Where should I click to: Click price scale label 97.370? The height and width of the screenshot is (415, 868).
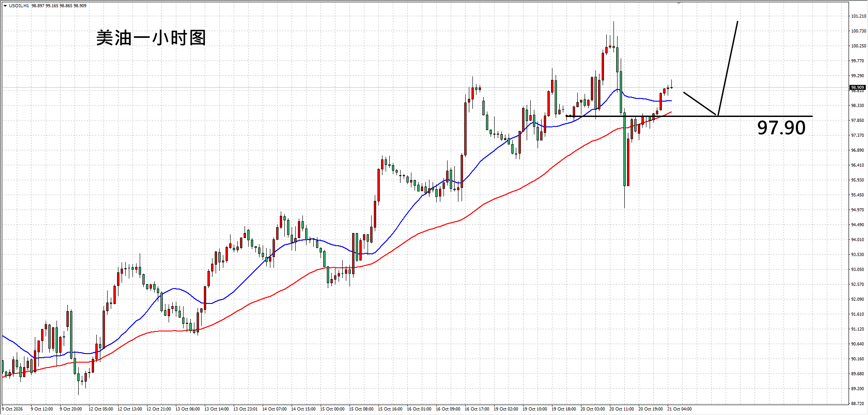point(858,135)
